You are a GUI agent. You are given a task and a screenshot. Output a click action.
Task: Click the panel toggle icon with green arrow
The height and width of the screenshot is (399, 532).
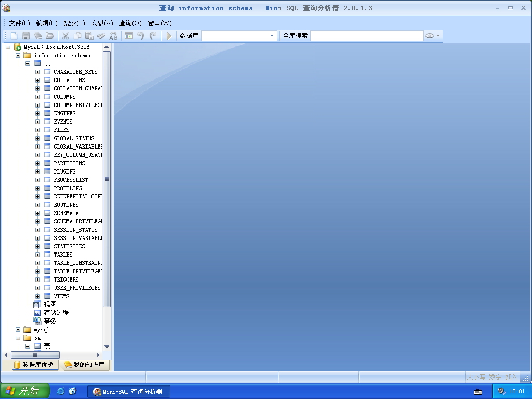tap(129, 36)
